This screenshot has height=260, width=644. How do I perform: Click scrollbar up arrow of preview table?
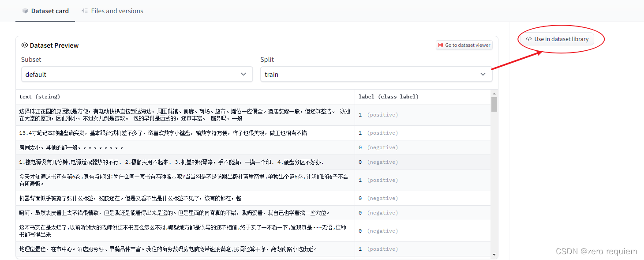494,93
